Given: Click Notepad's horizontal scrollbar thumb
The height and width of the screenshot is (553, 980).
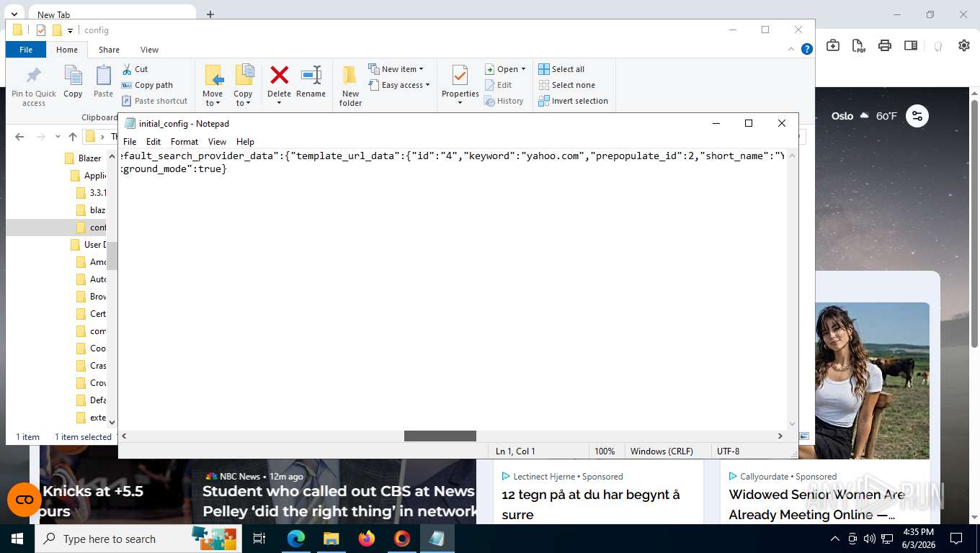Looking at the screenshot, I should 440,436.
